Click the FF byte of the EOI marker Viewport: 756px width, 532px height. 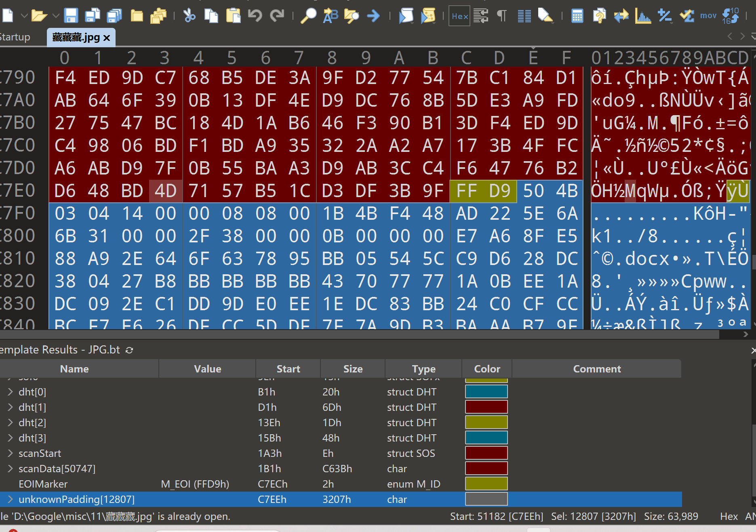(x=467, y=191)
